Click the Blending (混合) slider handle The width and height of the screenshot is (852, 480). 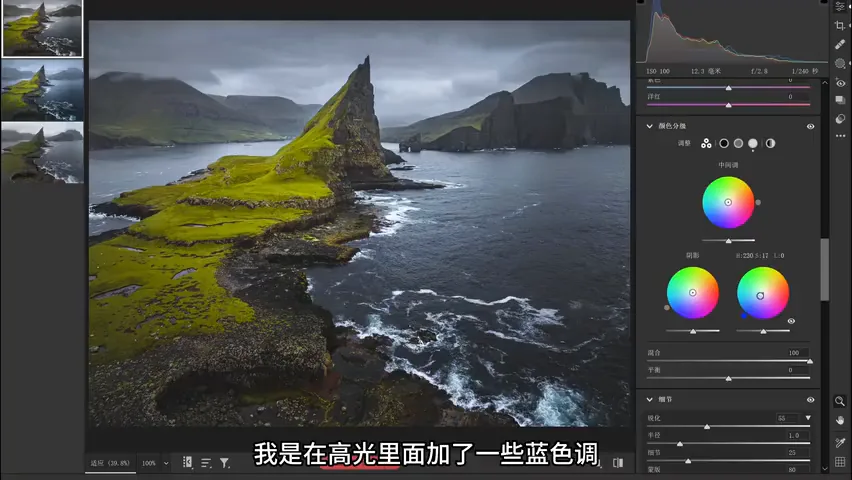click(810, 361)
